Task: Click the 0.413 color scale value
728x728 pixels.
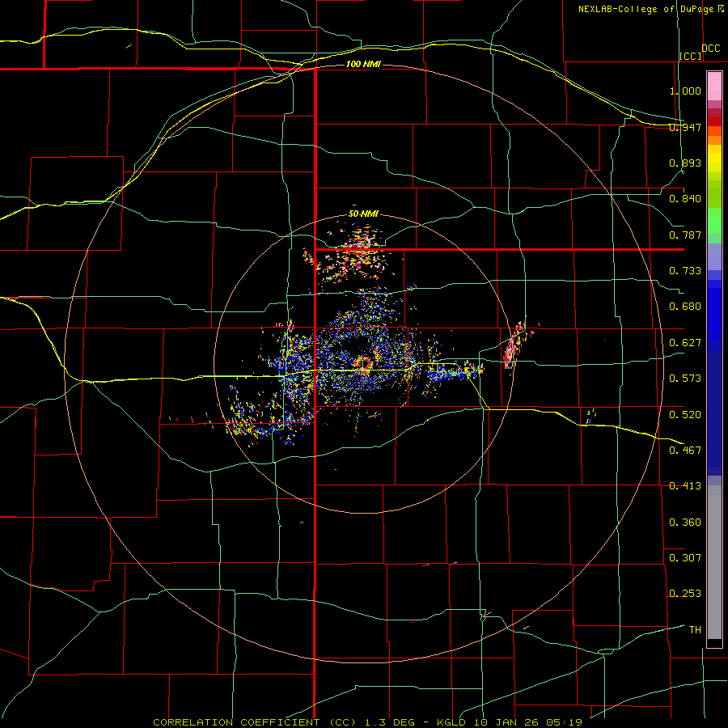Action: click(x=685, y=486)
